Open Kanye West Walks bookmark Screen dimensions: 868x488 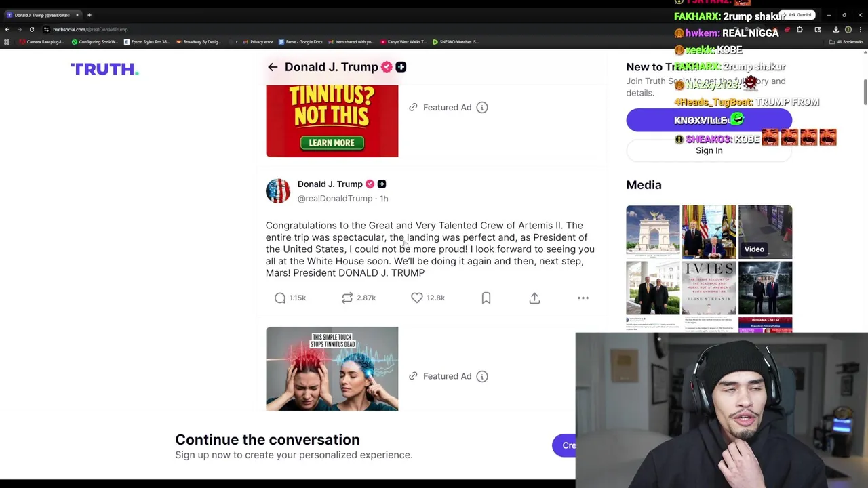(x=403, y=42)
